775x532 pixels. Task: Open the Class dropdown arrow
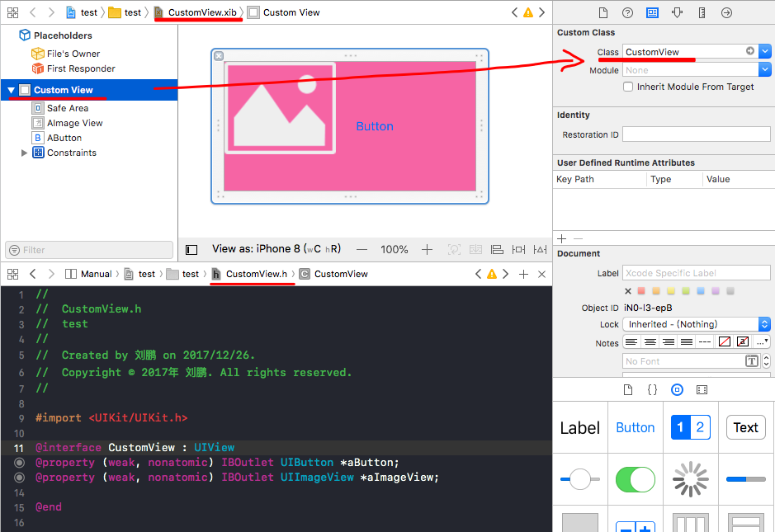tap(764, 51)
